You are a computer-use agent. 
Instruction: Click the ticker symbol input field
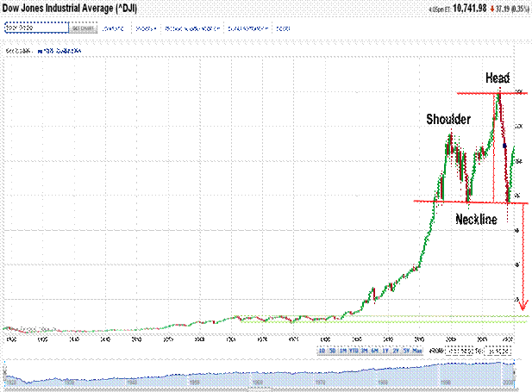point(36,28)
